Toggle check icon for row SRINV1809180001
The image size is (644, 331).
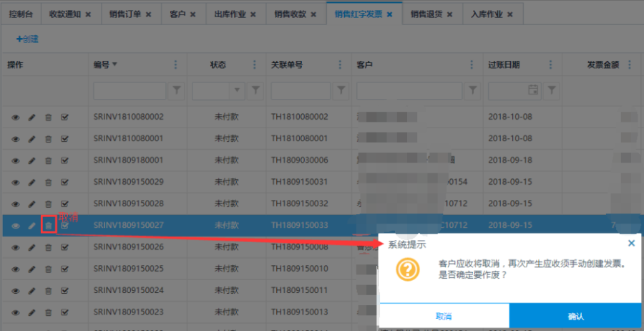click(65, 160)
